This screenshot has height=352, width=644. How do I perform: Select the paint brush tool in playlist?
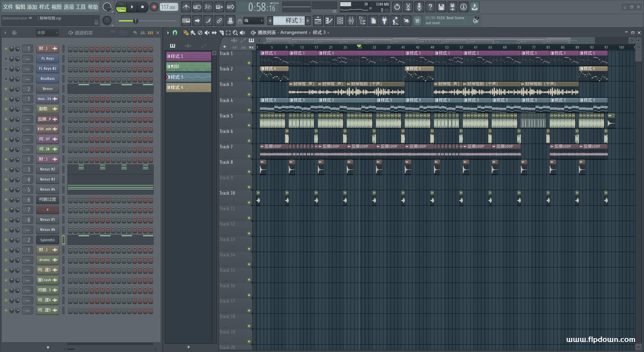pos(193,33)
